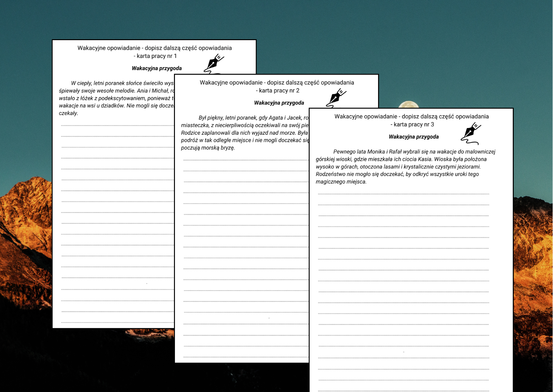Viewport: 553px width, 392px height.
Task: Click the pen nib icon on worksheet 1
Action: (214, 63)
